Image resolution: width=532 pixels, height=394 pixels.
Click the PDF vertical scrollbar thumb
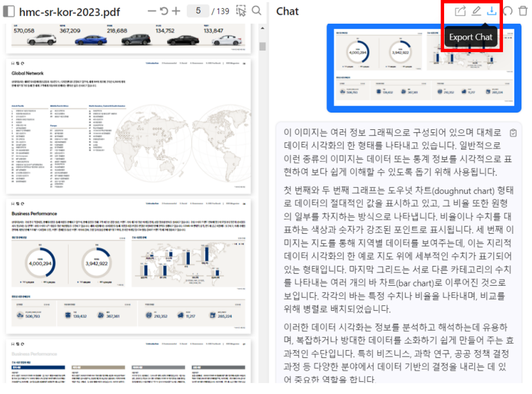(x=262, y=46)
